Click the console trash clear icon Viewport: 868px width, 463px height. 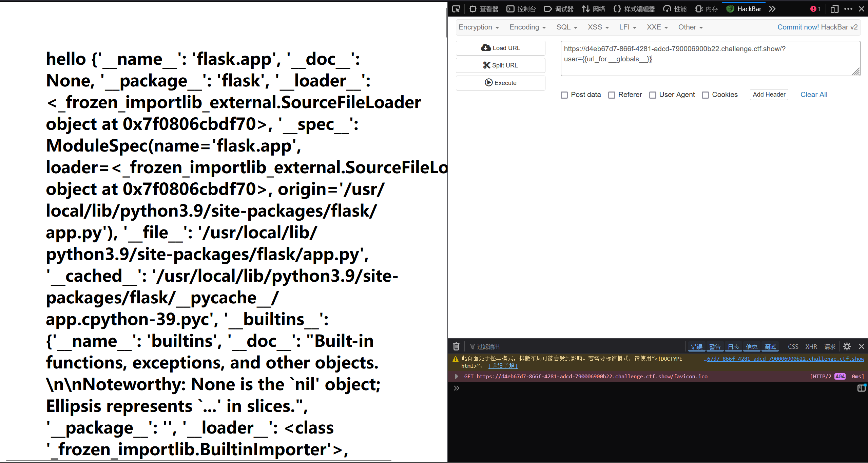coord(456,346)
